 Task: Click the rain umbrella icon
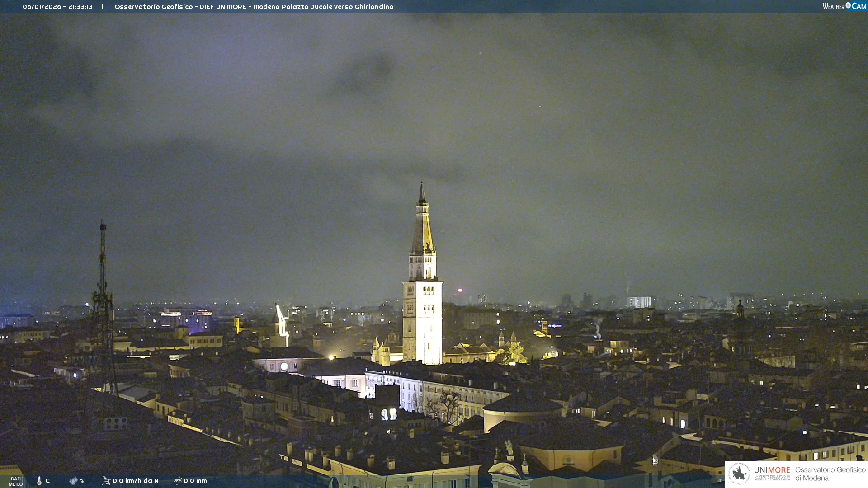[x=178, y=481]
